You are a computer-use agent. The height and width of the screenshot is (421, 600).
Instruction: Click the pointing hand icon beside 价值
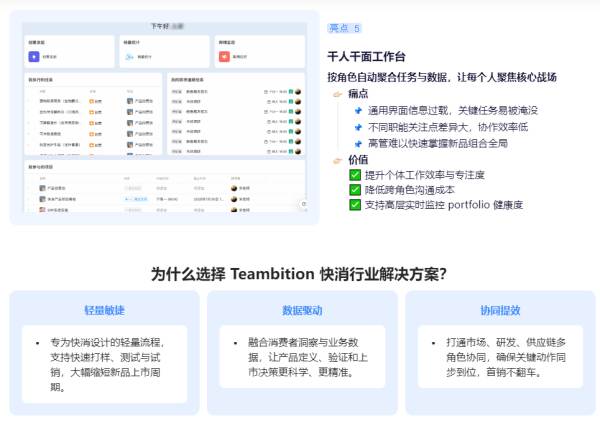coord(337,159)
